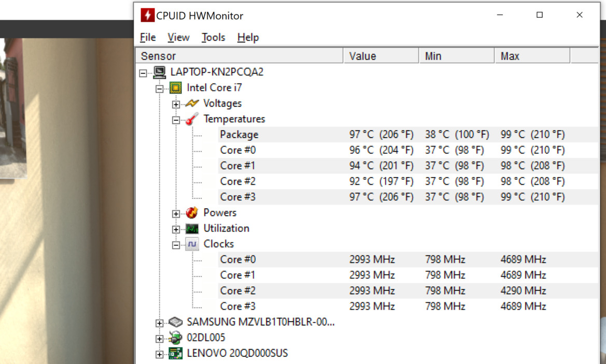Click the Sensor column header

[239, 56]
